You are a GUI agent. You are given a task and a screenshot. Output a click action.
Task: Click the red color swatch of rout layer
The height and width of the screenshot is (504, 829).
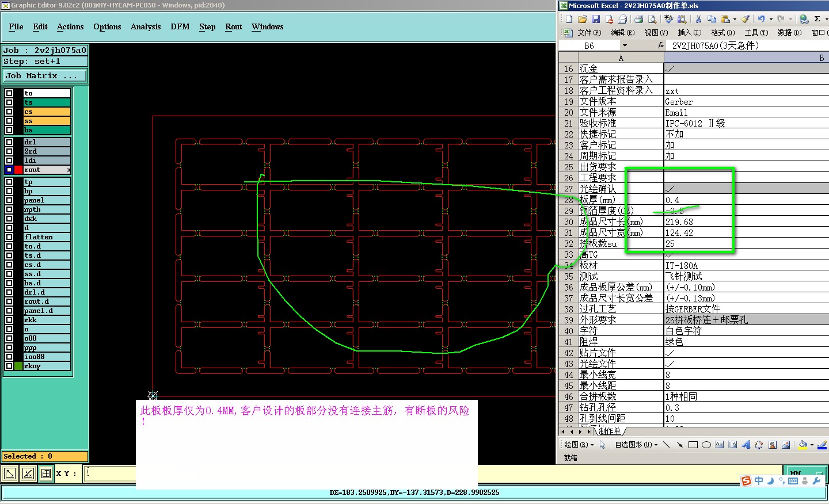[18, 170]
